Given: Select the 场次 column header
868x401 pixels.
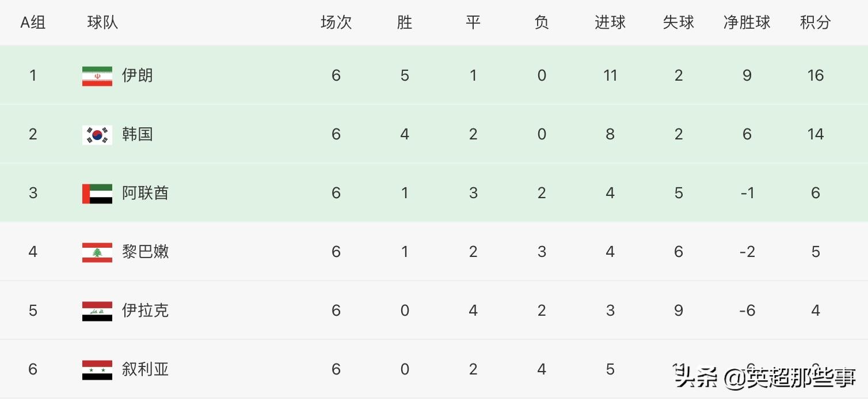Looking at the screenshot, I should coord(336,22).
